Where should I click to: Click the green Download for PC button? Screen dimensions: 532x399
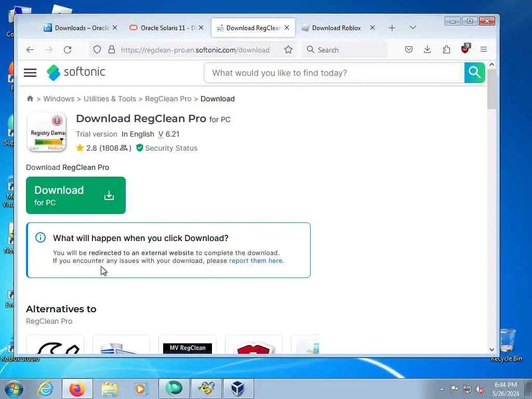point(76,195)
